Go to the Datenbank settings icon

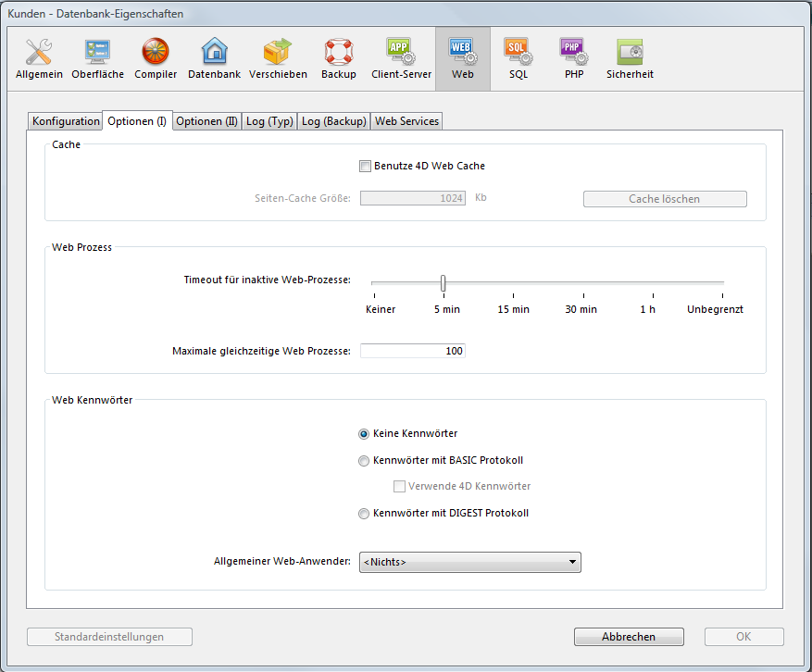(x=214, y=58)
